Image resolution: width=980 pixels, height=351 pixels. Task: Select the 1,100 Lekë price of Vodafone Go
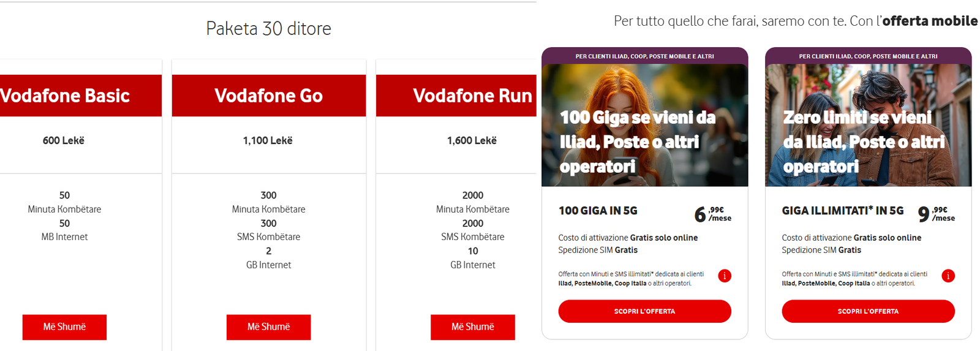click(268, 141)
